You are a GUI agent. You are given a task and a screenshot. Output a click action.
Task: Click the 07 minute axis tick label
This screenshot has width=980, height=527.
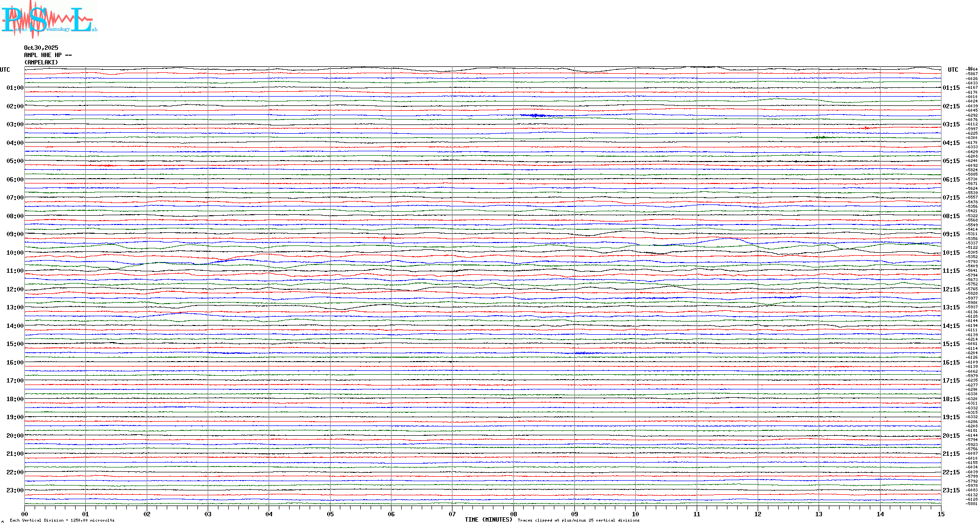[x=452, y=514]
